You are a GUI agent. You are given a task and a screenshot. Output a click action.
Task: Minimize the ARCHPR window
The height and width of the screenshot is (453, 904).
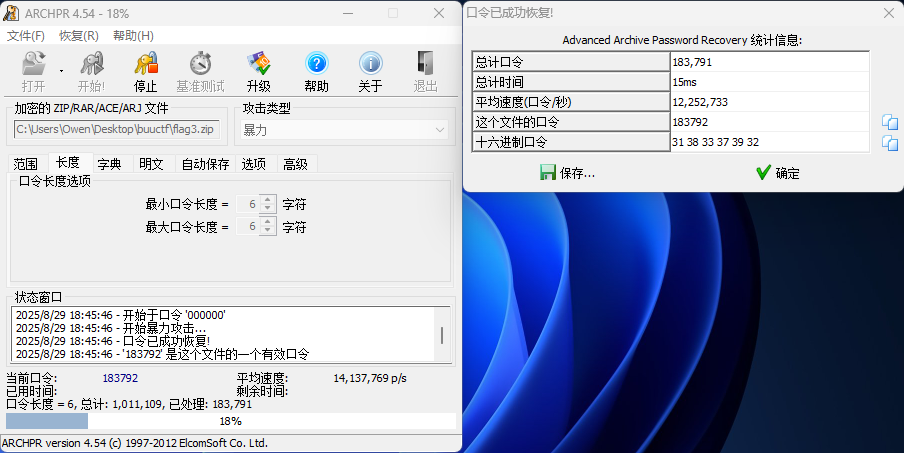(348, 13)
